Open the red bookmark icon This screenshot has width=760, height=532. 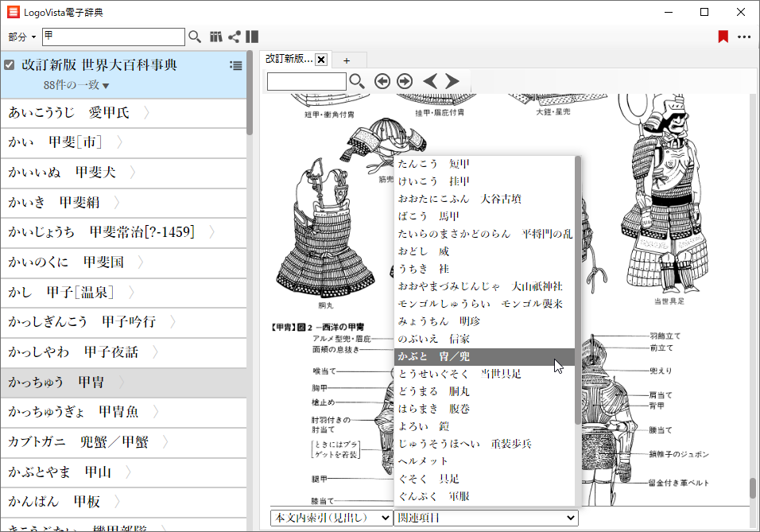[x=723, y=37]
